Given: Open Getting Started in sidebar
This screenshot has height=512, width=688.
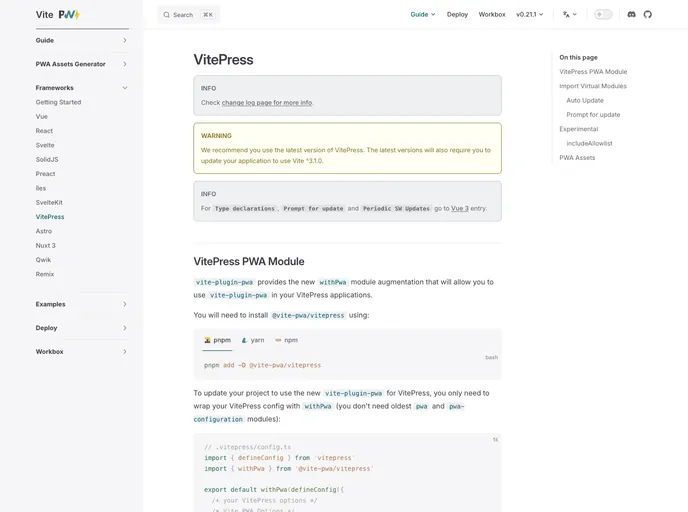Looking at the screenshot, I should pyautogui.click(x=58, y=102).
